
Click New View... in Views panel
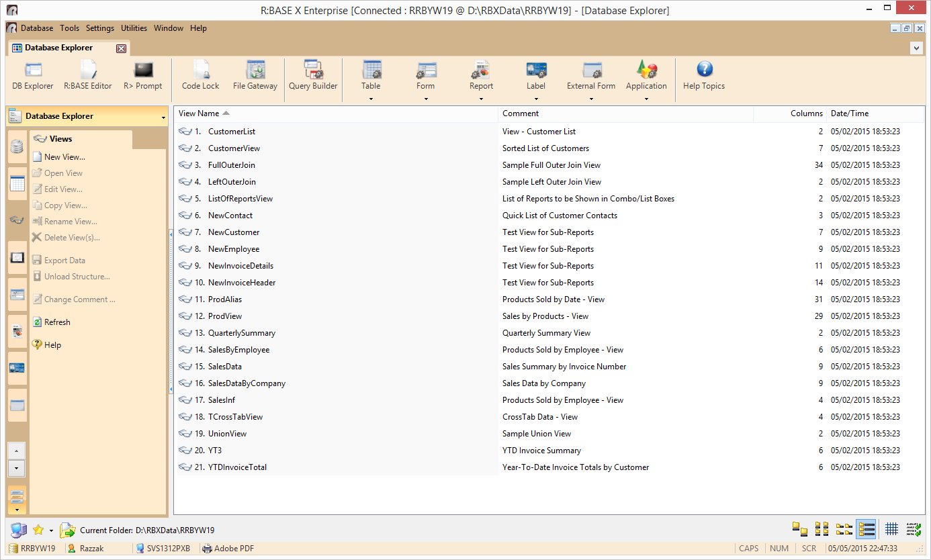click(x=64, y=157)
